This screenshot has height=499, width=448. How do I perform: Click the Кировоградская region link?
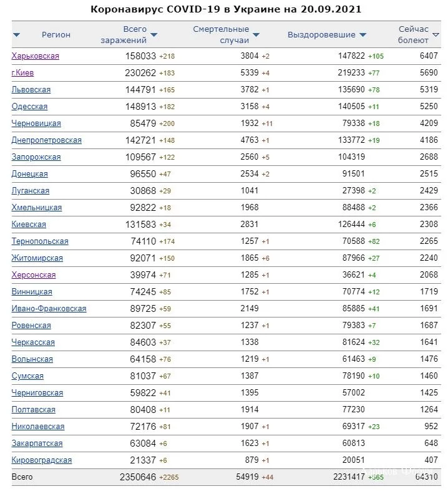[42, 460]
